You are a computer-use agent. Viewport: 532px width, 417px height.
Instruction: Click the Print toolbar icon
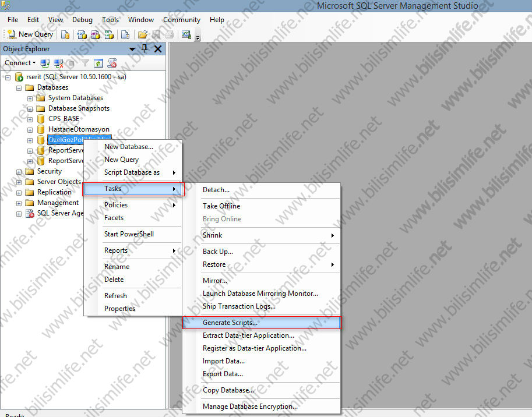(x=170, y=34)
